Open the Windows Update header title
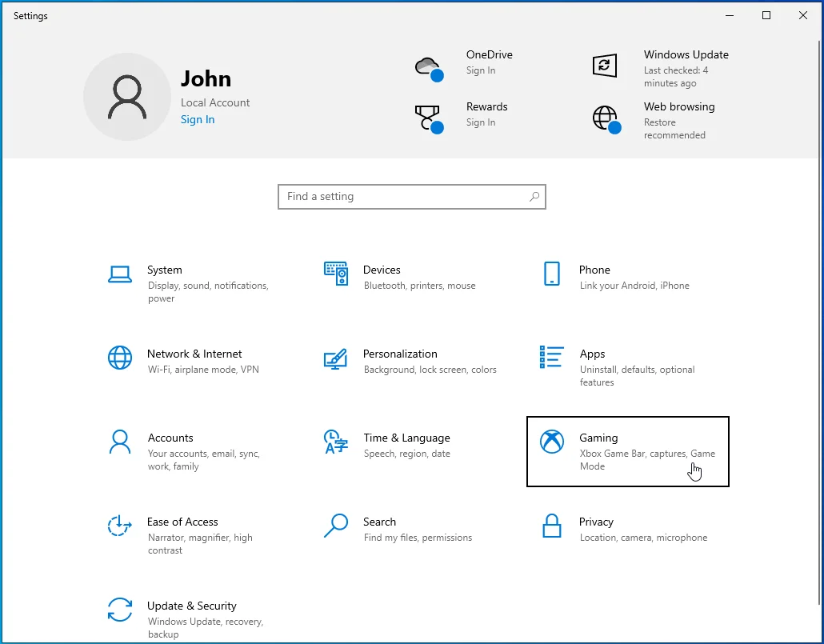 click(x=686, y=54)
